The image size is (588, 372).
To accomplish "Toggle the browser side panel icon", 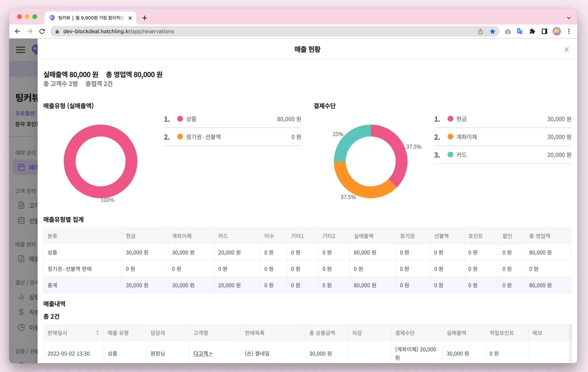I will point(544,31).
